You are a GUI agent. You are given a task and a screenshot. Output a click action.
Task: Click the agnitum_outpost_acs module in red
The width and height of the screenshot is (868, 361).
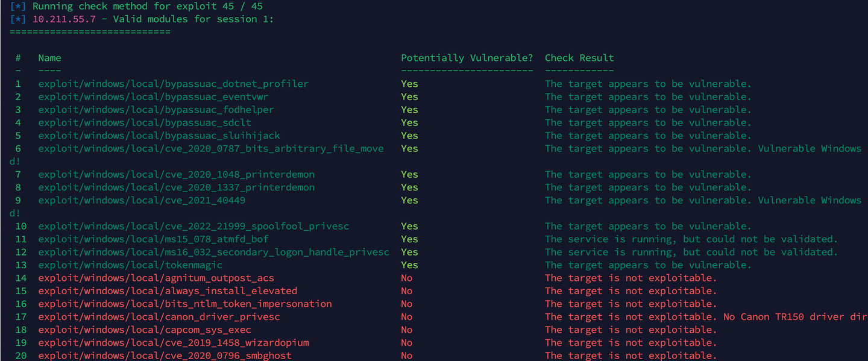[156, 278]
